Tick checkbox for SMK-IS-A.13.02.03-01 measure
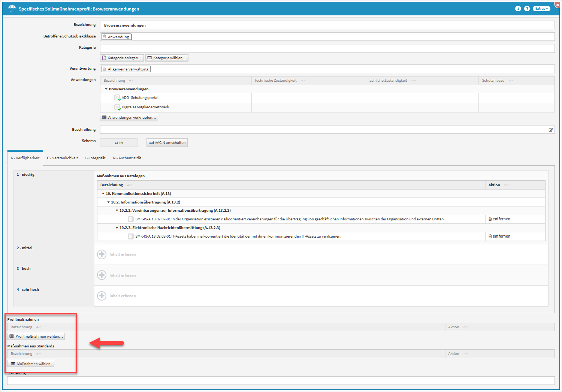562x392 pixels. point(130,236)
